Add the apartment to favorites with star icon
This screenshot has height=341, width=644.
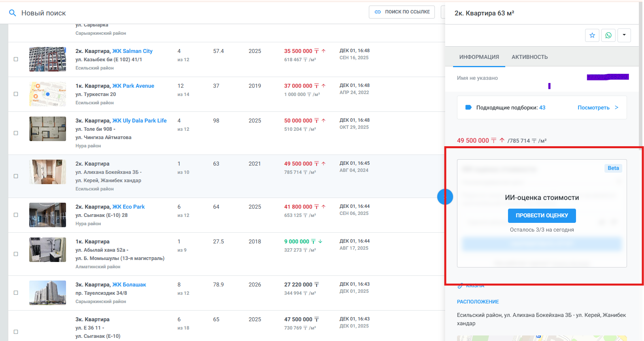pos(592,35)
